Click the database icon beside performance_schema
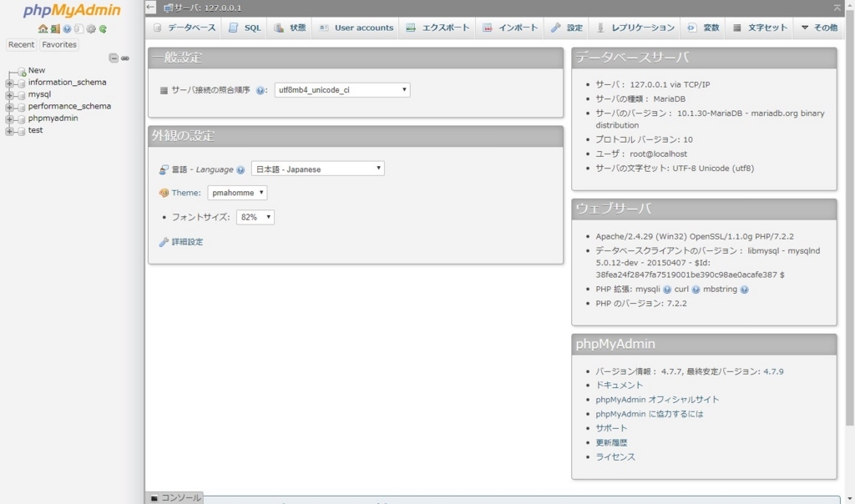The height and width of the screenshot is (504, 855). (21, 107)
